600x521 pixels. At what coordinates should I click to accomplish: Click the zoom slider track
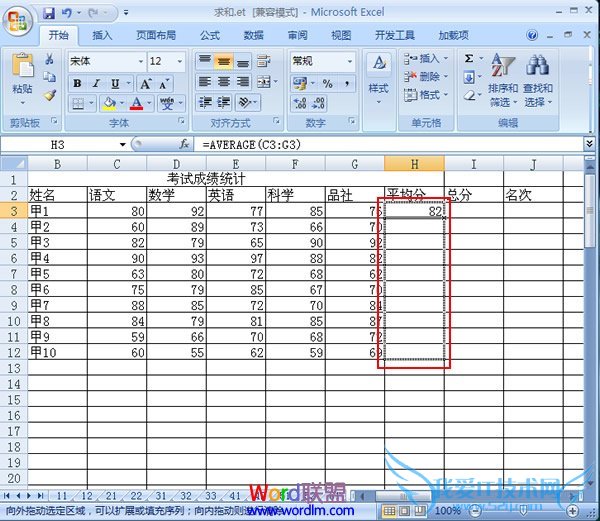click(x=523, y=510)
